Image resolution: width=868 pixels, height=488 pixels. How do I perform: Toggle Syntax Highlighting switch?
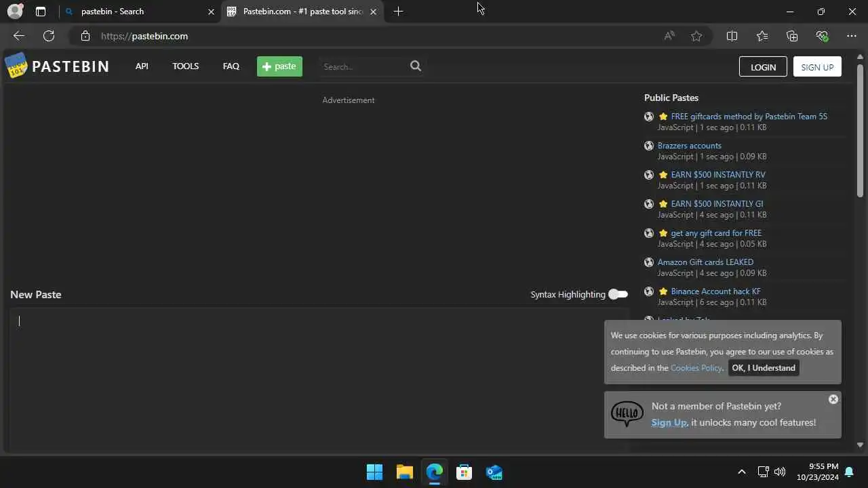618,294
